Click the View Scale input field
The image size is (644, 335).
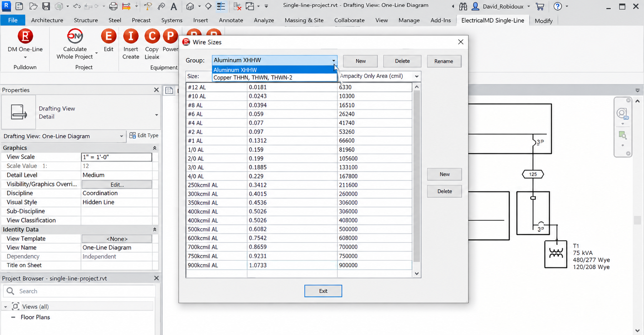(116, 157)
